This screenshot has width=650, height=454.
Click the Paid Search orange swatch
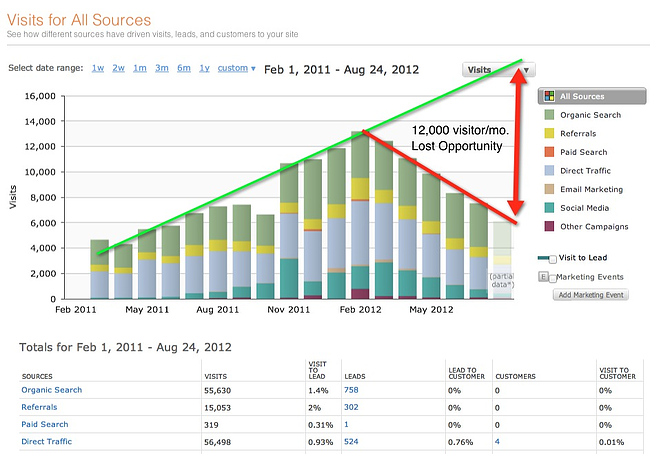pyautogui.click(x=549, y=152)
